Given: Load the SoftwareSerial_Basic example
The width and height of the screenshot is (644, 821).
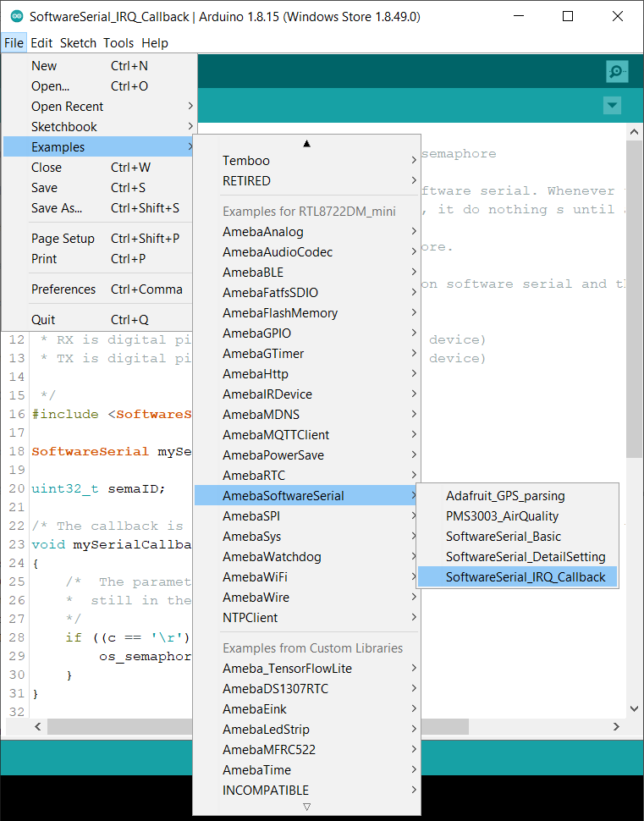Looking at the screenshot, I should [517, 537].
